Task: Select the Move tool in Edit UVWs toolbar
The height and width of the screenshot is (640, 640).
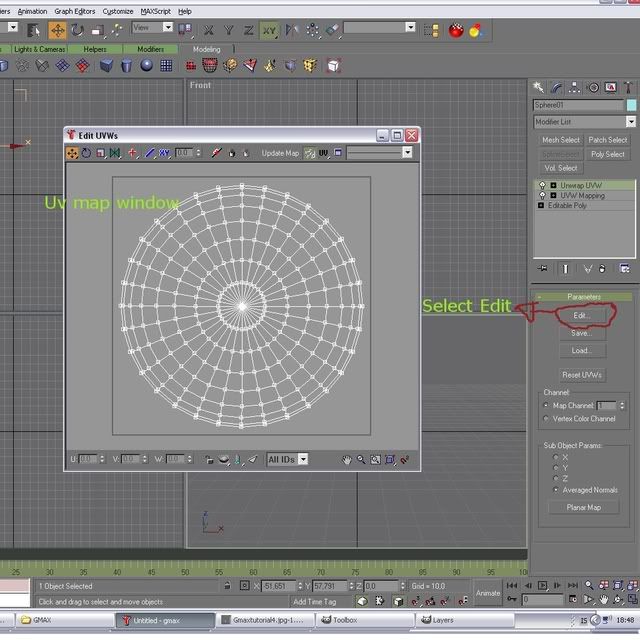Action: pos(73,153)
